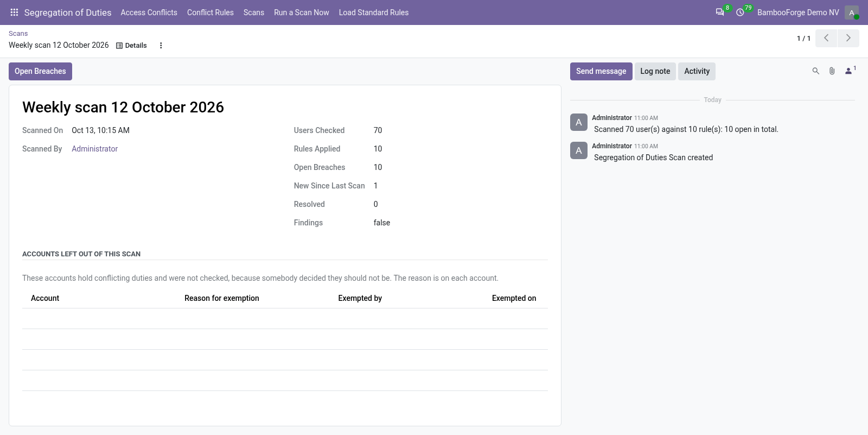Image resolution: width=868 pixels, height=435 pixels.
Task: Click the Accounts Left Out Of This Scan heading
Action: click(x=81, y=254)
